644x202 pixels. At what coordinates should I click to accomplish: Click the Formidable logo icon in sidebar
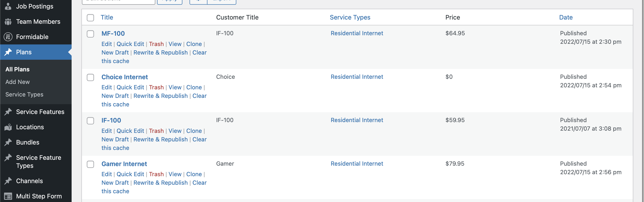8,37
